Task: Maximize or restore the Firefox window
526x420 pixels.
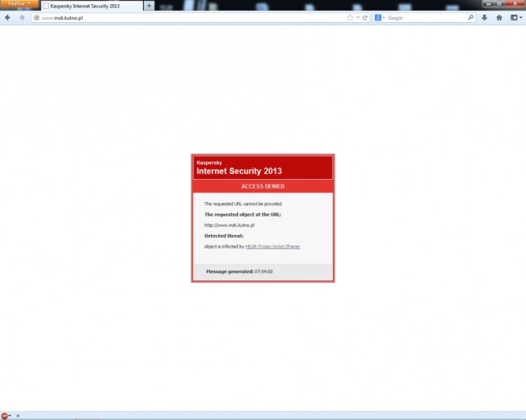Action: pyautogui.click(x=499, y=3)
